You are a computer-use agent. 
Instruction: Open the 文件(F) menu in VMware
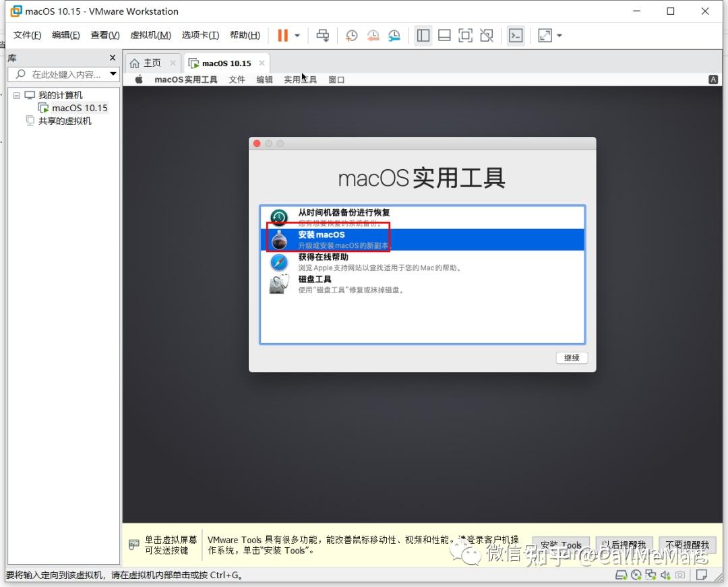tap(27, 35)
